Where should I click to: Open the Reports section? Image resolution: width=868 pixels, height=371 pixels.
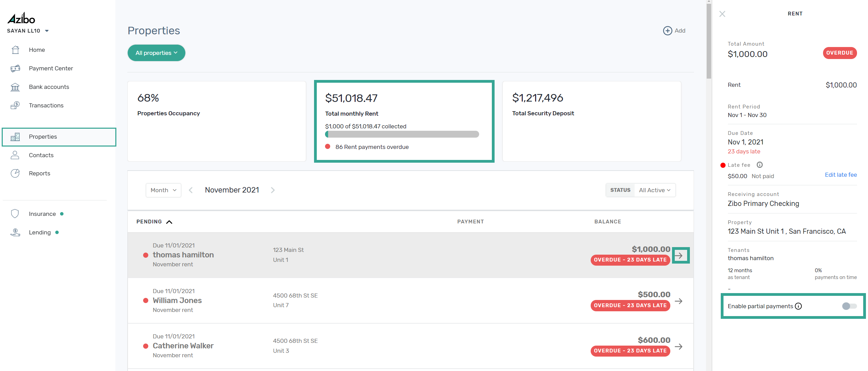39,173
